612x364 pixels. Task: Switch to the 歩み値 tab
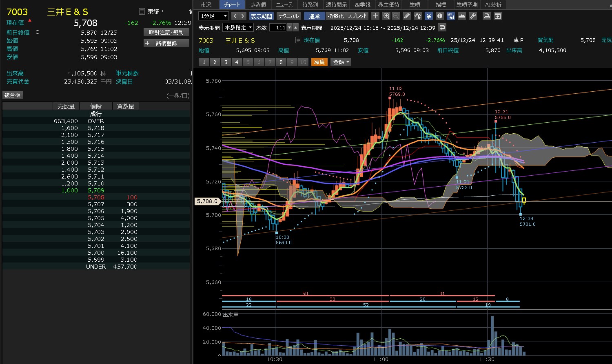pos(258,4)
